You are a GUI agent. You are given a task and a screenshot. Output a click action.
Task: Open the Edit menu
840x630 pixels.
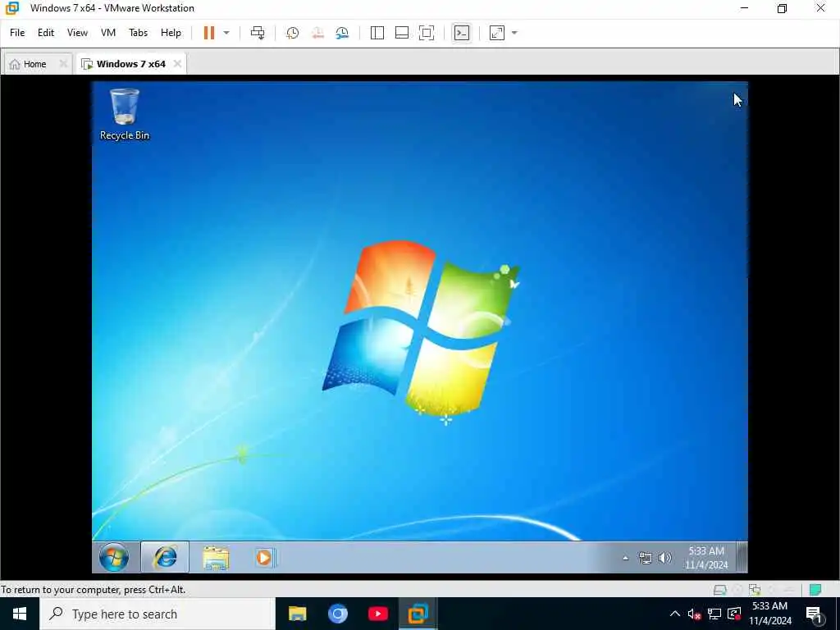click(x=46, y=33)
